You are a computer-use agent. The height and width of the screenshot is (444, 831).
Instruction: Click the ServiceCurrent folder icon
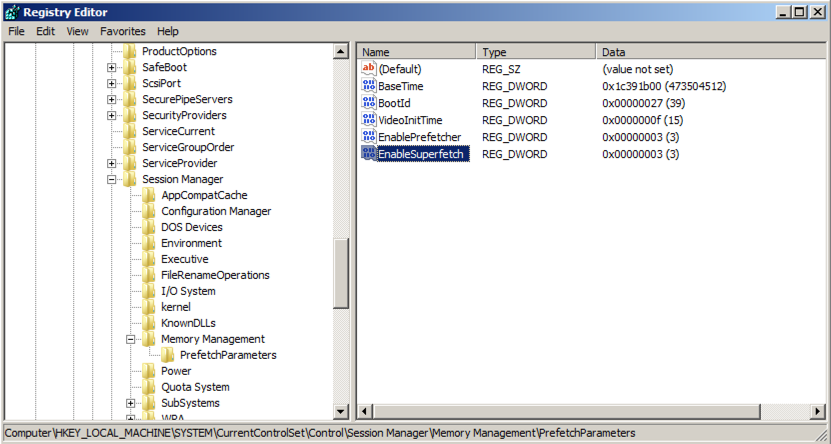coord(130,131)
